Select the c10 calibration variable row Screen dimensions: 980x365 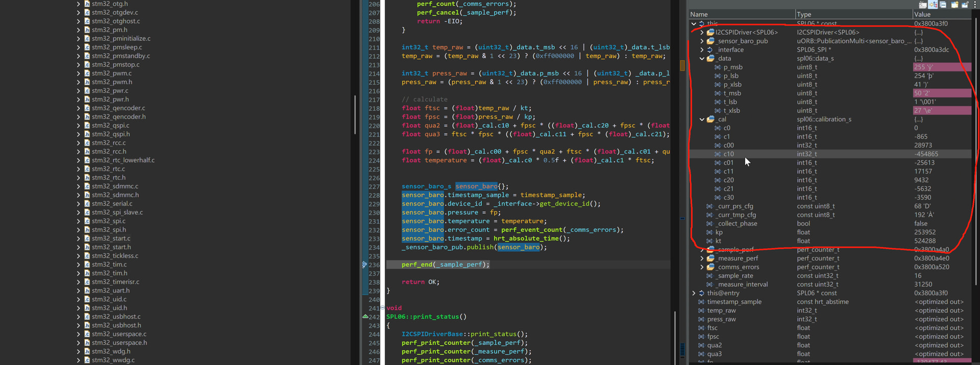tap(728, 154)
